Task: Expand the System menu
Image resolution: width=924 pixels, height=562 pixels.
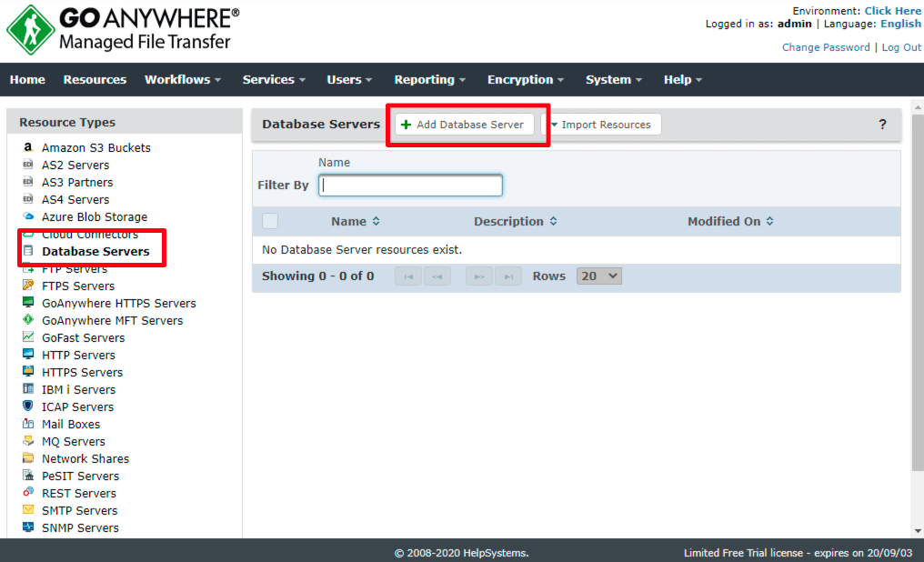Action: coord(614,79)
